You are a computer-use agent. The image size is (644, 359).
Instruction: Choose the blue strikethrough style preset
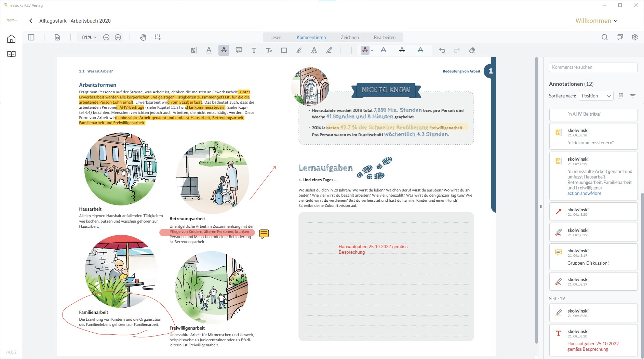tap(384, 50)
